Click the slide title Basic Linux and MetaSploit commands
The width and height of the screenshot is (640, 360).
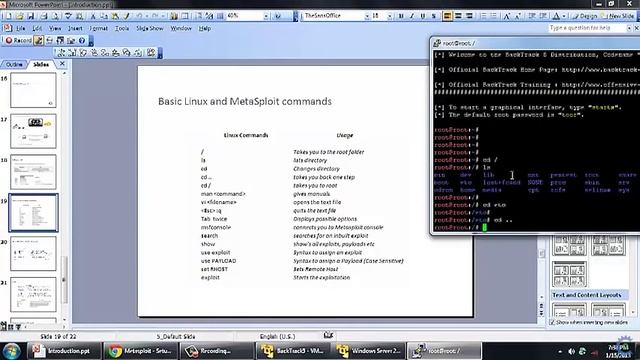[x=245, y=101]
